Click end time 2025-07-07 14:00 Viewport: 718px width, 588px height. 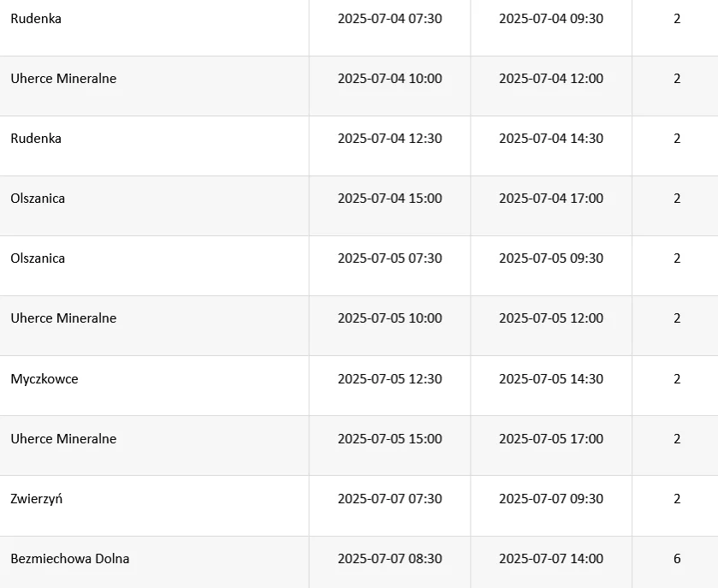pyautogui.click(x=551, y=558)
